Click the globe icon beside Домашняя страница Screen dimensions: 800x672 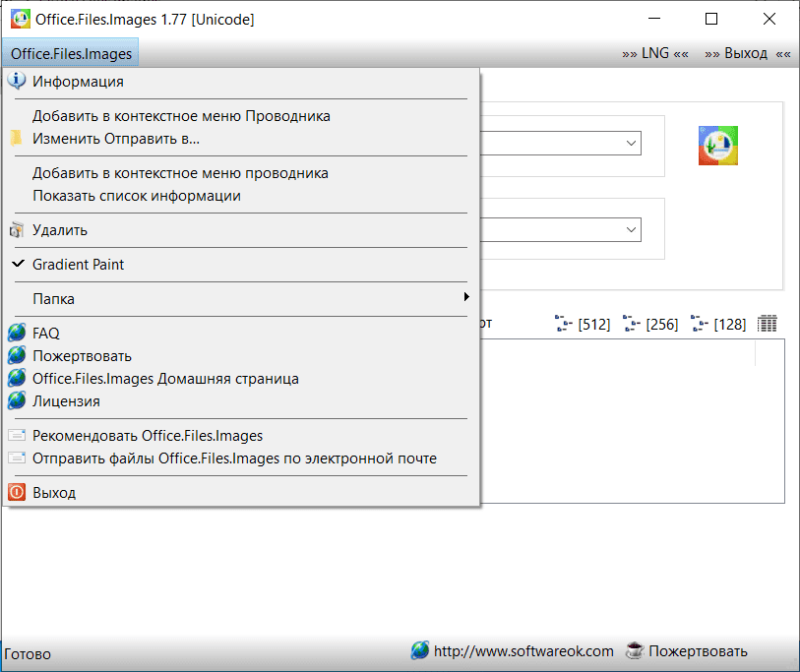(x=17, y=378)
